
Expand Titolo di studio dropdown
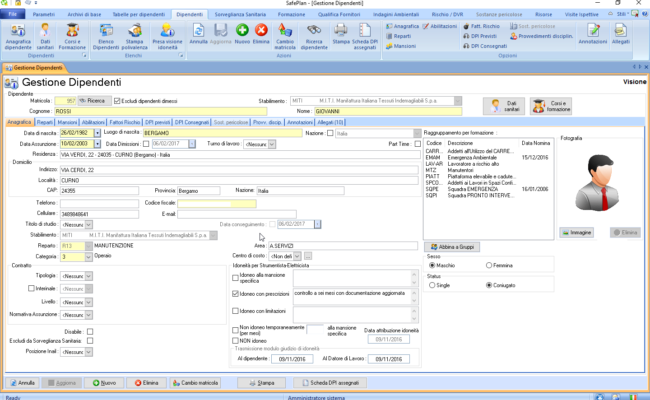pos(88,225)
